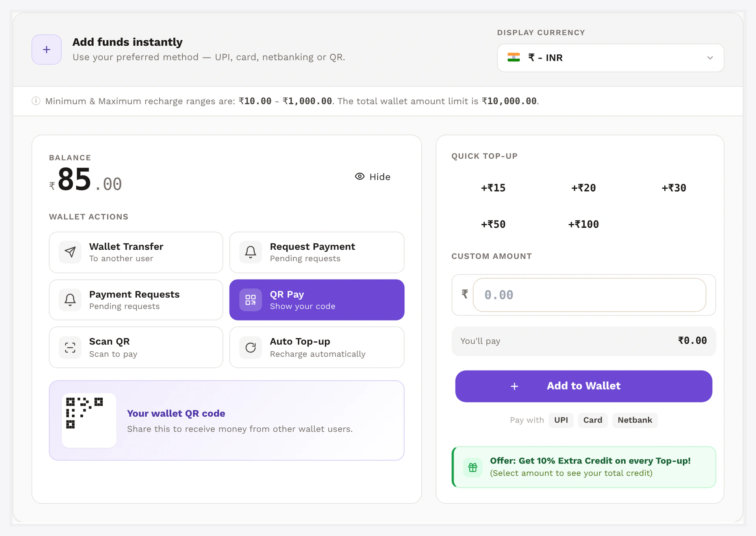Screen dimensions: 756x536
Task: Click the QR grid icon on QR Pay
Action: [x=250, y=300]
